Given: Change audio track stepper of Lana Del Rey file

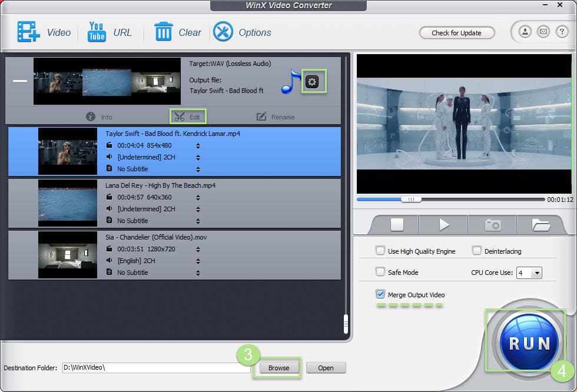Looking at the screenshot, I should (198, 210).
